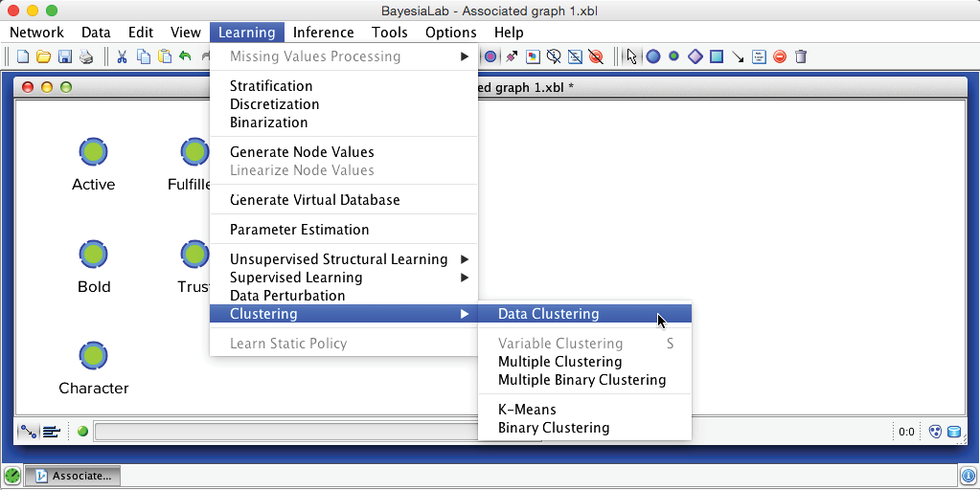This screenshot has height=490, width=980.
Task: Select the arrow pointer selection tool
Action: pyautogui.click(x=631, y=56)
